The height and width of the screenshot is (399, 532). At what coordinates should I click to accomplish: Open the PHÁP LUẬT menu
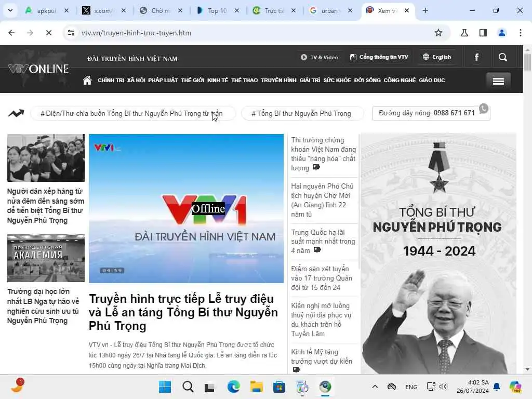[163, 81]
